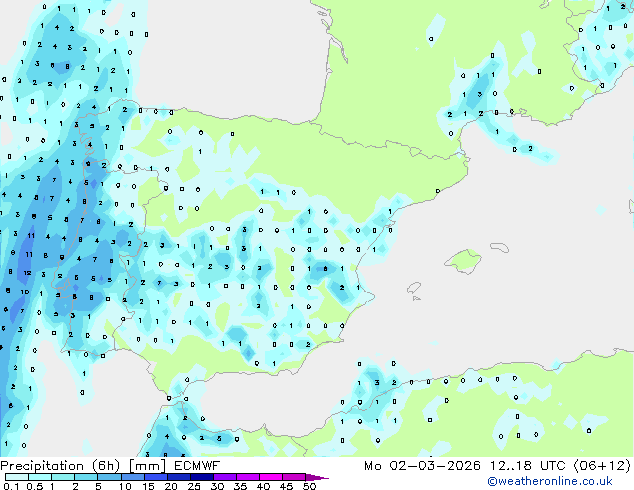Open the weatheronline.co.uk copyright link
The image size is (634, 490).
(550, 481)
